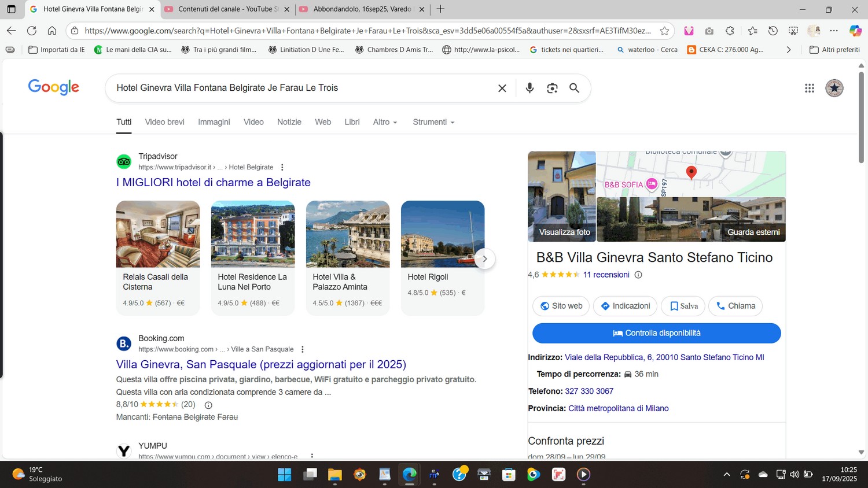868x488 pixels.
Task: Click the Hotel Rigoli thumbnail
Action: click(x=442, y=234)
